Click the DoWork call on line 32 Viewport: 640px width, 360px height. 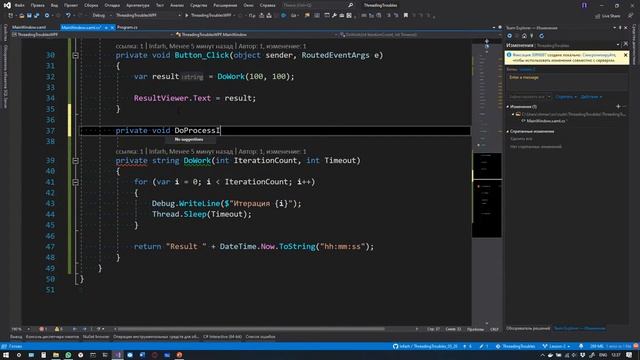pos(231,76)
